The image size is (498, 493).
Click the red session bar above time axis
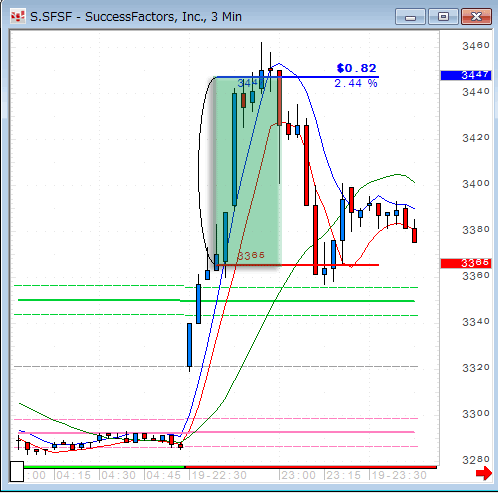(x=310, y=467)
